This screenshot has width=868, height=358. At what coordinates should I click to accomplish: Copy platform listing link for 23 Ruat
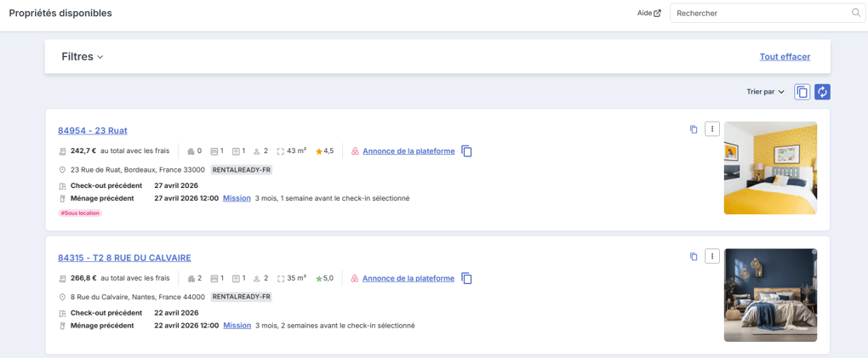[466, 151]
